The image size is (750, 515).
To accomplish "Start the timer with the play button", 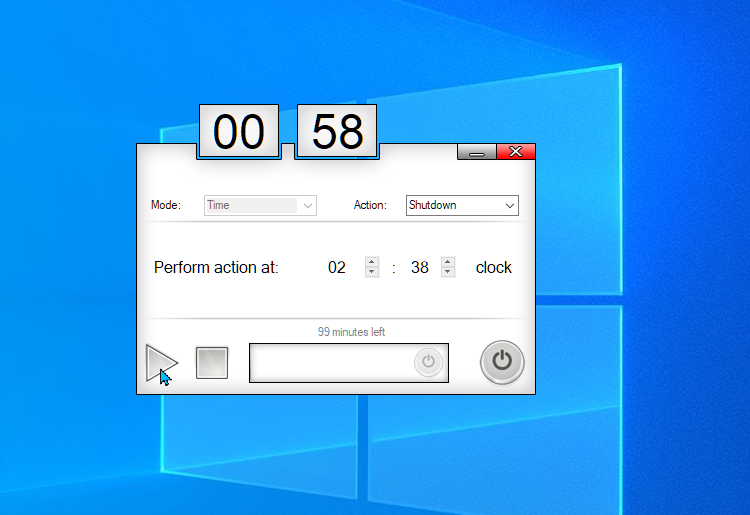I will pyautogui.click(x=161, y=363).
